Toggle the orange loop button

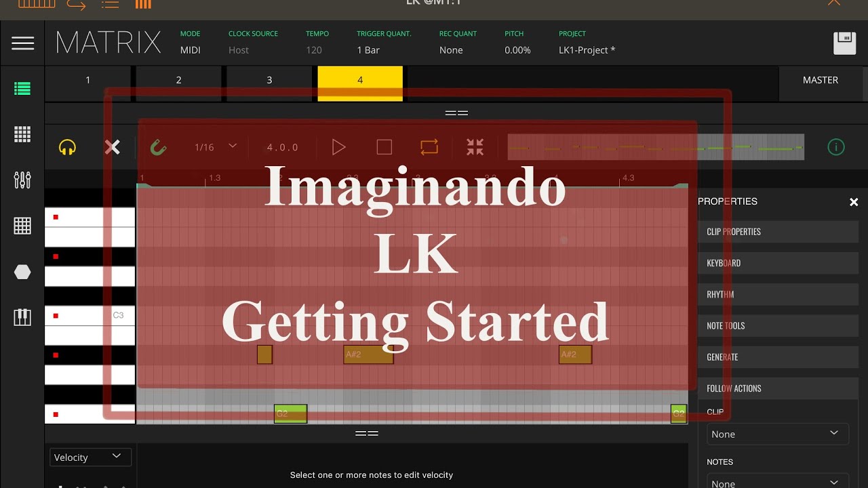coord(429,147)
